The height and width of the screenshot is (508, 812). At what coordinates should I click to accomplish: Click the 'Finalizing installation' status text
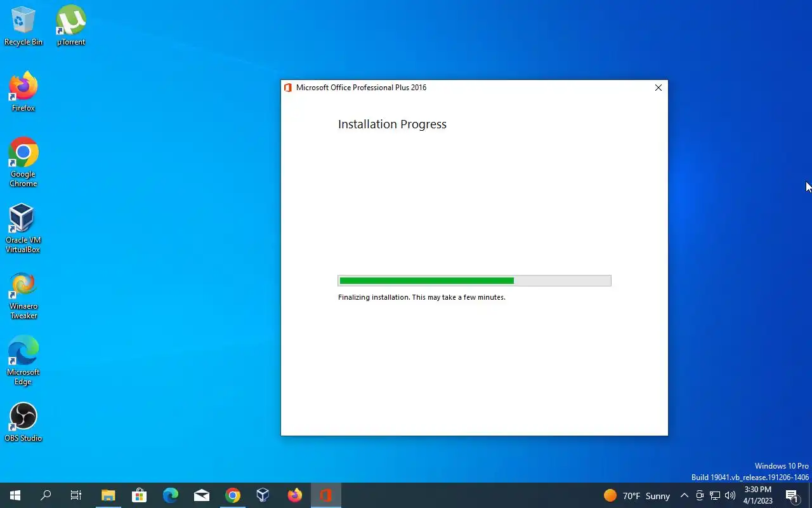pos(422,297)
